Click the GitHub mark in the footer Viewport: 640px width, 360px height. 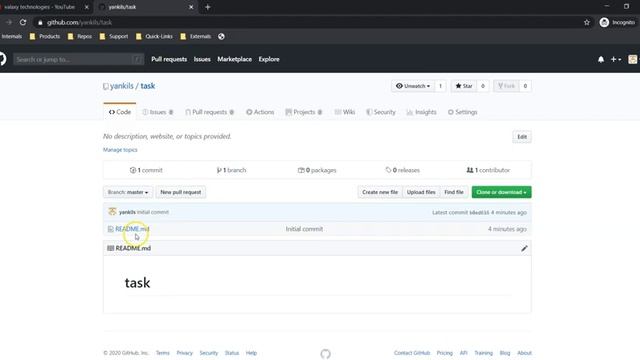(x=325, y=353)
